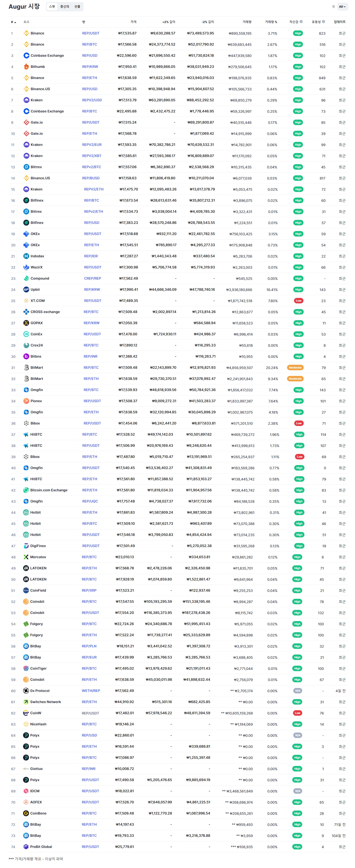The image size is (355, 868).
Task: Click the Crex24 logo icon
Action: (x=26, y=345)
